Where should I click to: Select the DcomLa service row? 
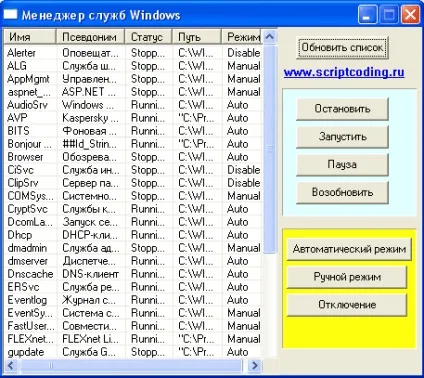133,222
